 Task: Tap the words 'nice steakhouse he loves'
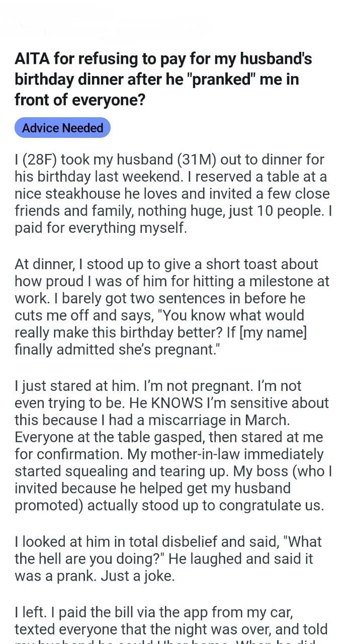tap(102, 194)
